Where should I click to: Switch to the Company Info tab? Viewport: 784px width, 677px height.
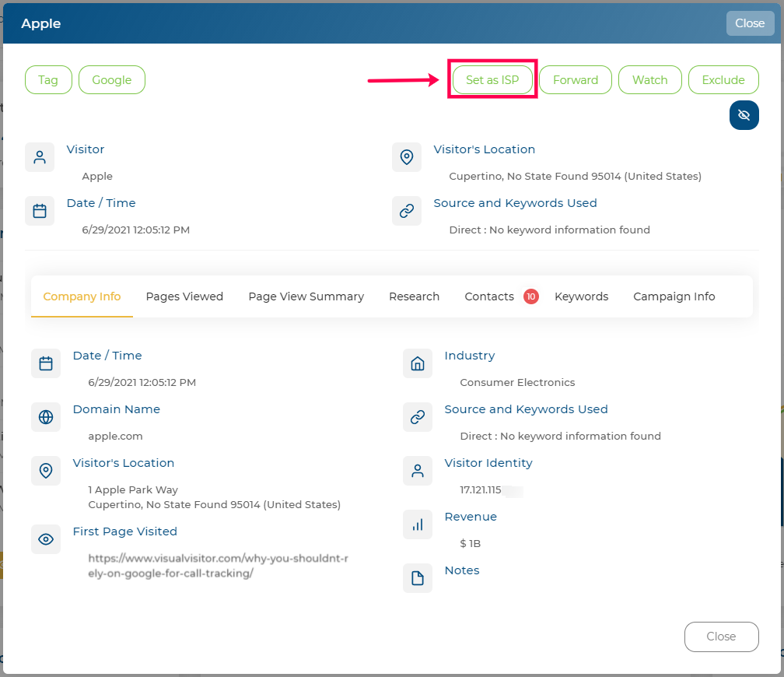pyautogui.click(x=82, y=296)
